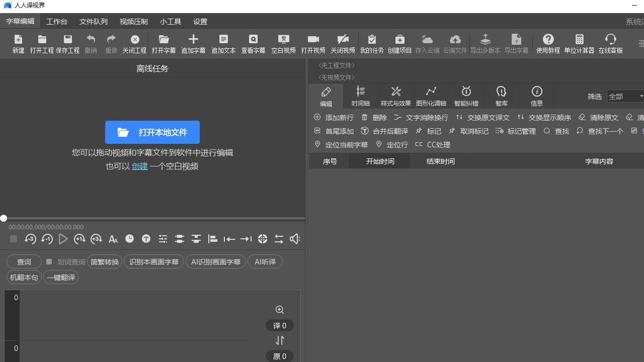Switch to the 智能纠错 tab

pyautogui.click(x=466, y=96)
